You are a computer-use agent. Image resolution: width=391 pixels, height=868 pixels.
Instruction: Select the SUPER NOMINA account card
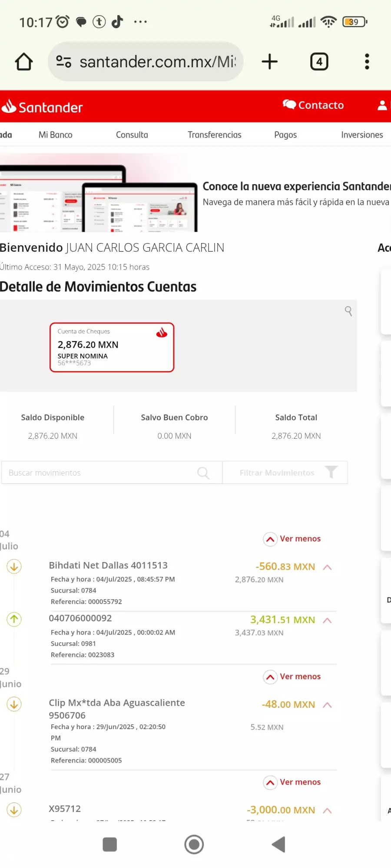pos(112,347)
